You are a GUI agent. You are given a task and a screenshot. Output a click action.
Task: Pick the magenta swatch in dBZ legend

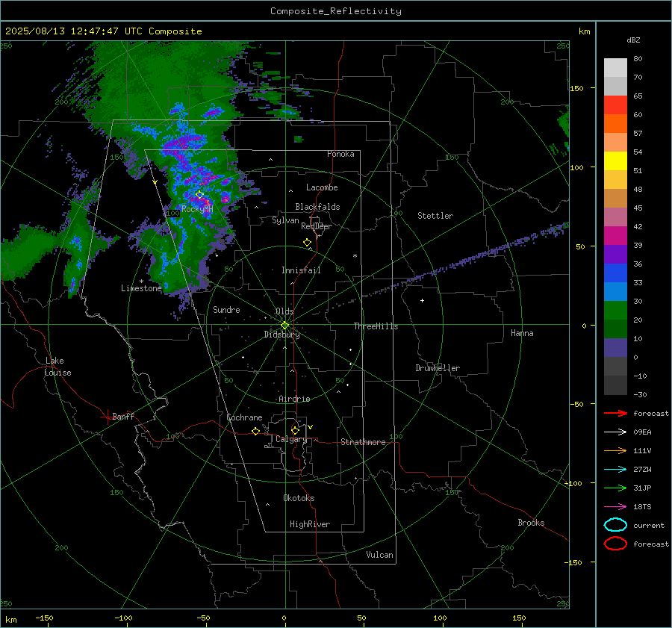615,235
